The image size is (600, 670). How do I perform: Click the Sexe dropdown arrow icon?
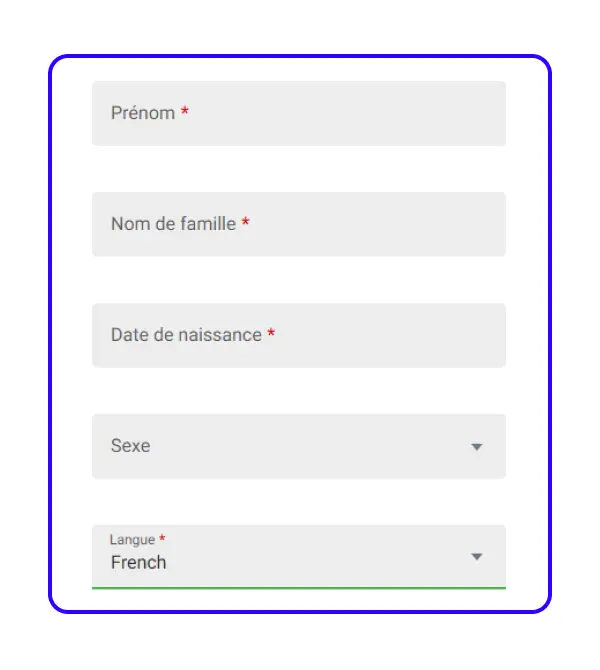477,447
